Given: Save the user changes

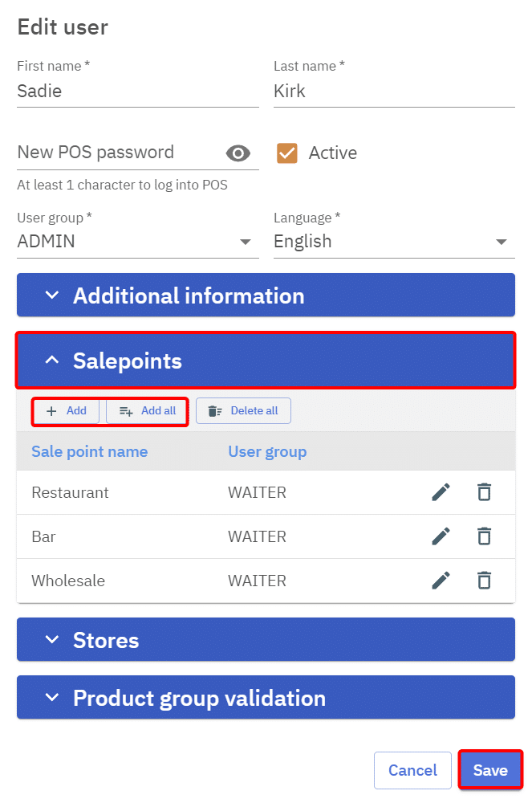Looking at the screenshot, I should coord(489,771).
